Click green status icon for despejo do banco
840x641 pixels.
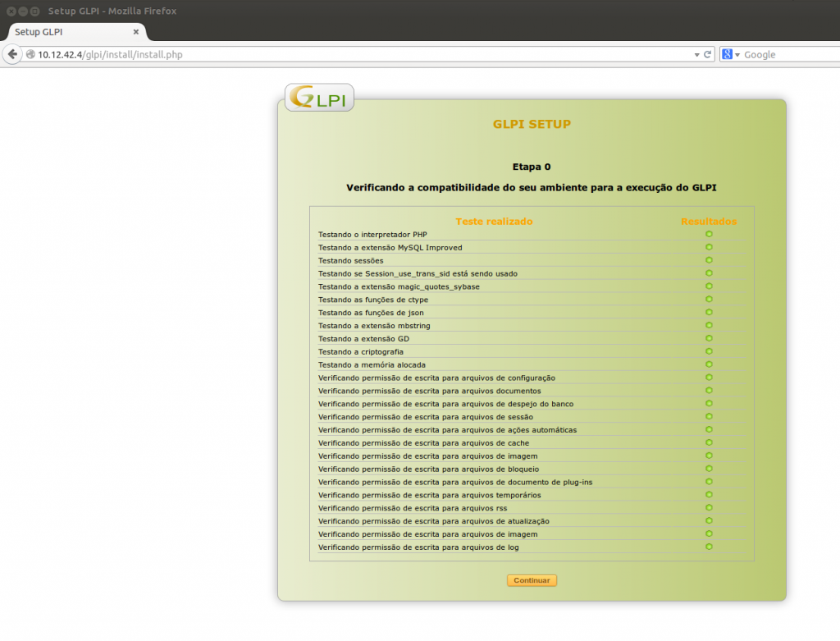709,404
